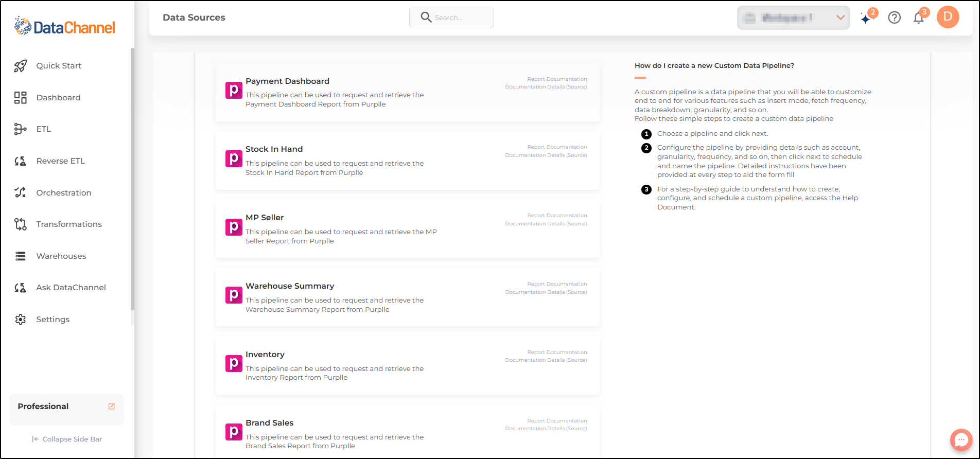
Task: Open the user avatar D menu
Action: 948,17
